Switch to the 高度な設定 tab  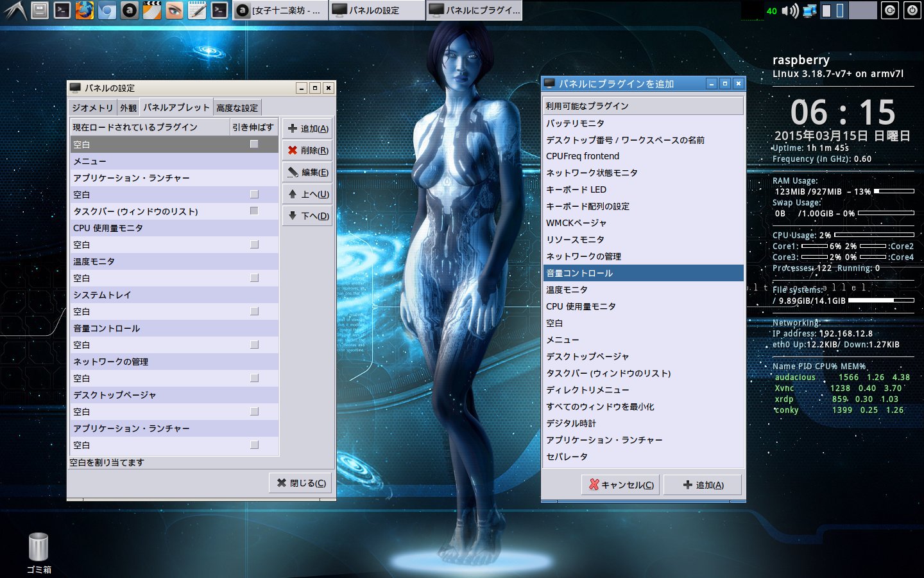pyautogui.click(x=237, y=108)
